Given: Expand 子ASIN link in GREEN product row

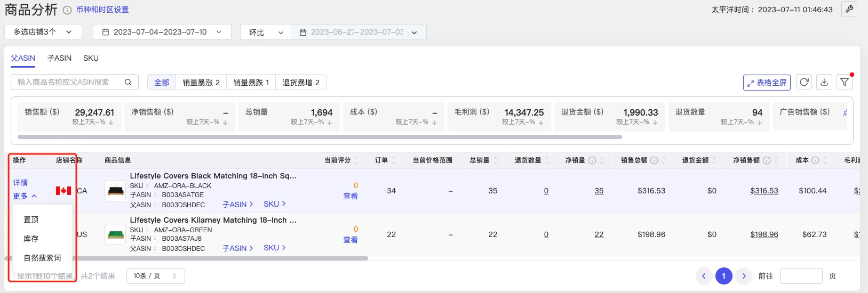Looking at the screenshot, I should (237, 248).
